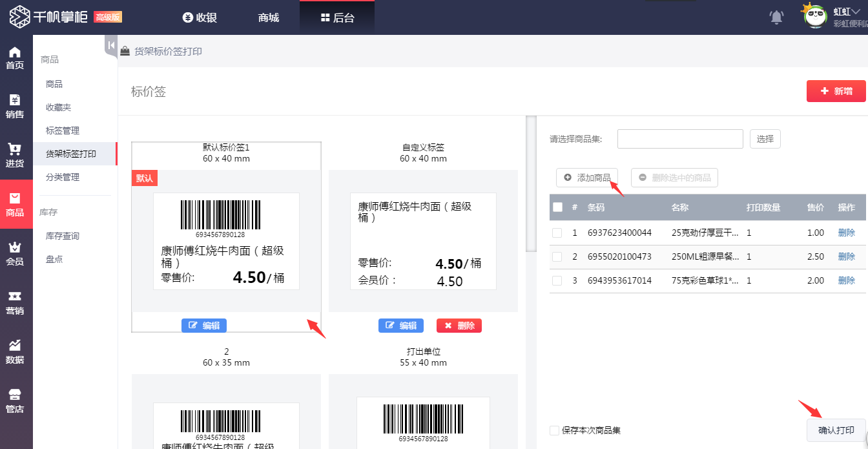Collapse the left sidebar panel
Image resolution: width=868 pixels, height=449 pixels.
pos(110,45)
